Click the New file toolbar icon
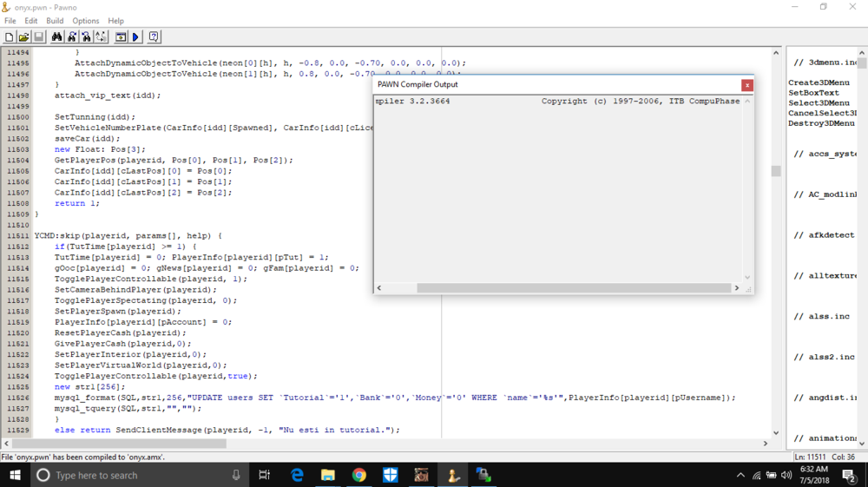 point(9,37)
